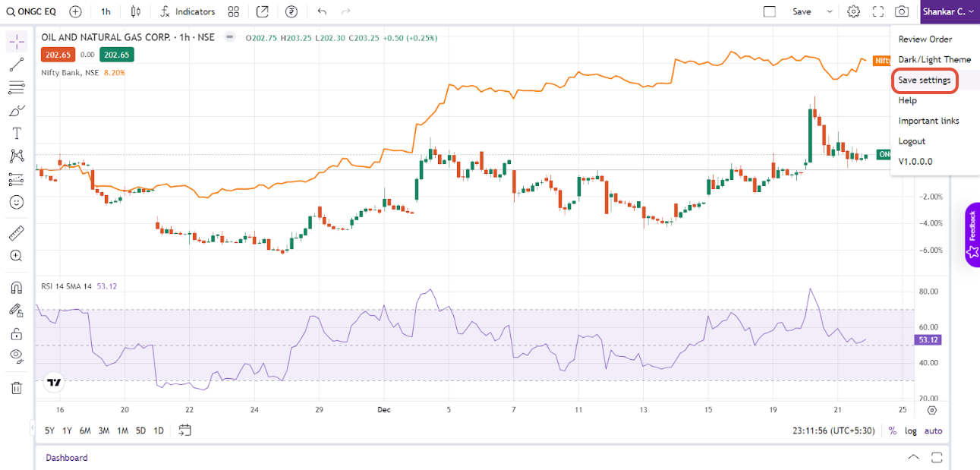Image resolution: width=980 pixels, height=470 pixels.
Task: Select the zoom in tool
Action: pyautogui.click(x=16, y=256)
